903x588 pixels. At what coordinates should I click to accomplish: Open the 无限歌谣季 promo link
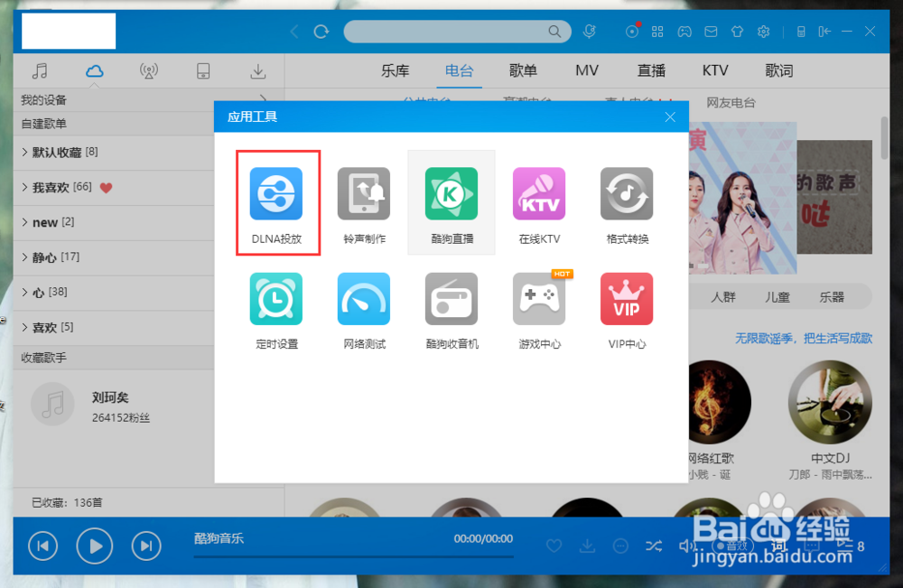(804, 338)
